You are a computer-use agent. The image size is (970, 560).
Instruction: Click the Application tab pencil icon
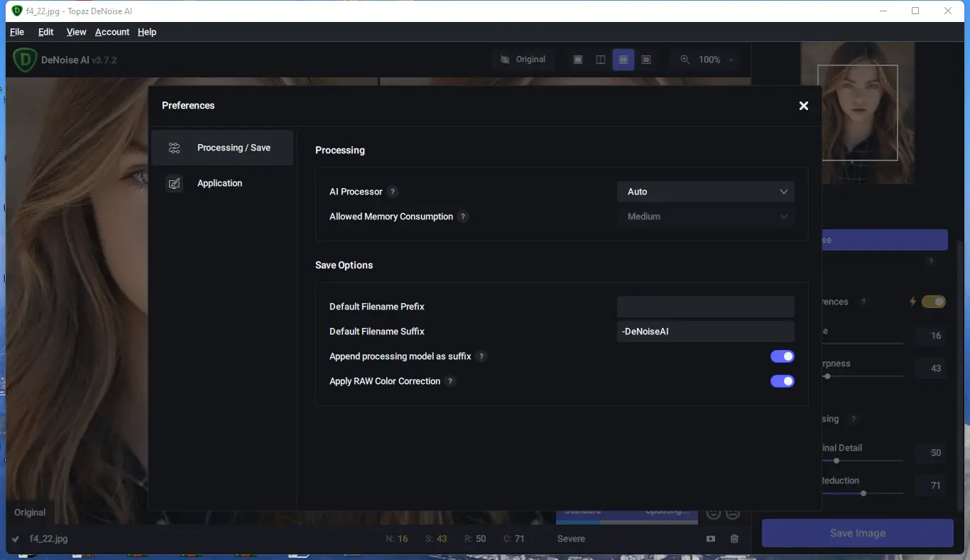pos(174,183)
